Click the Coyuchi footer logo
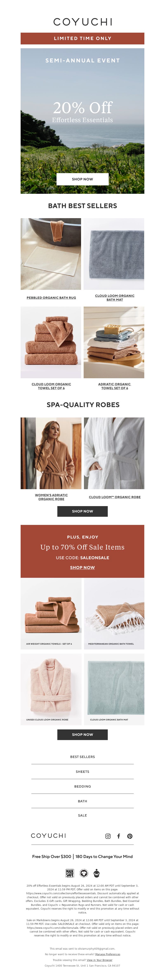 (48, 835)
